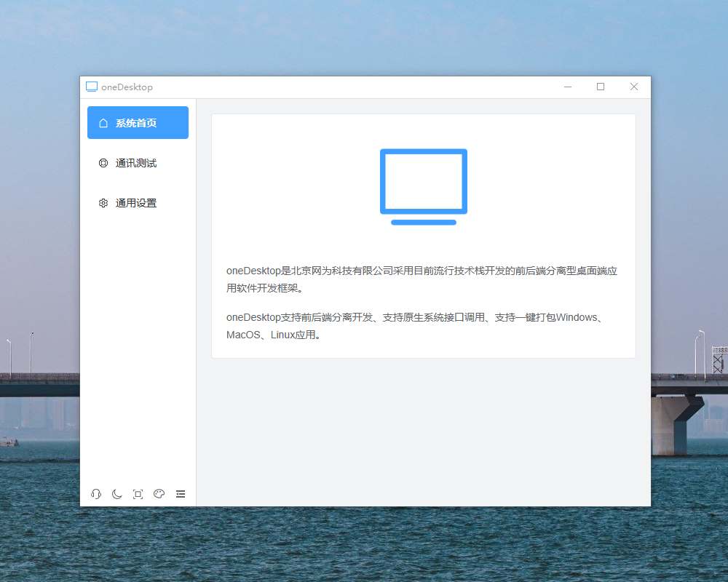Open the 通用设置 menu item

pyautogui.click(x=138, y=203)
